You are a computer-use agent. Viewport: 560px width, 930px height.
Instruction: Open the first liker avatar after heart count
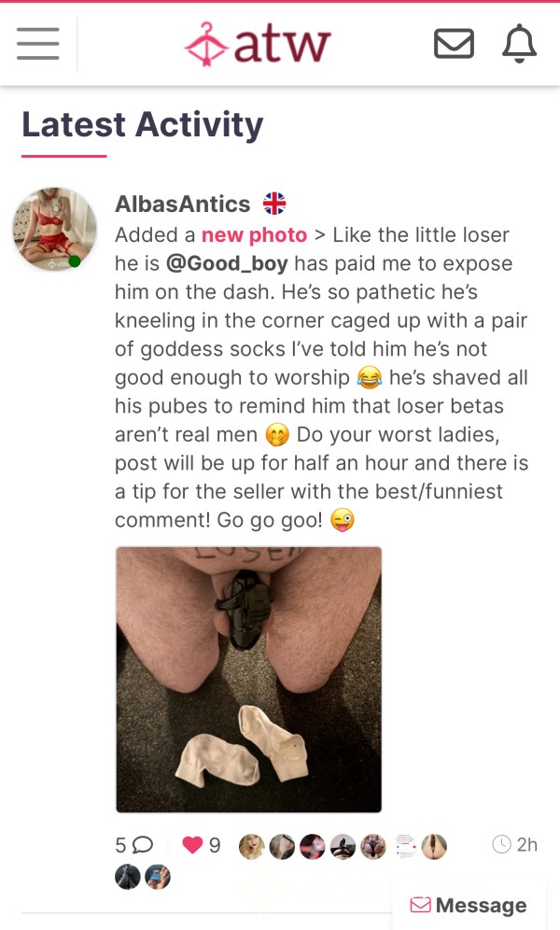(252, 846)
